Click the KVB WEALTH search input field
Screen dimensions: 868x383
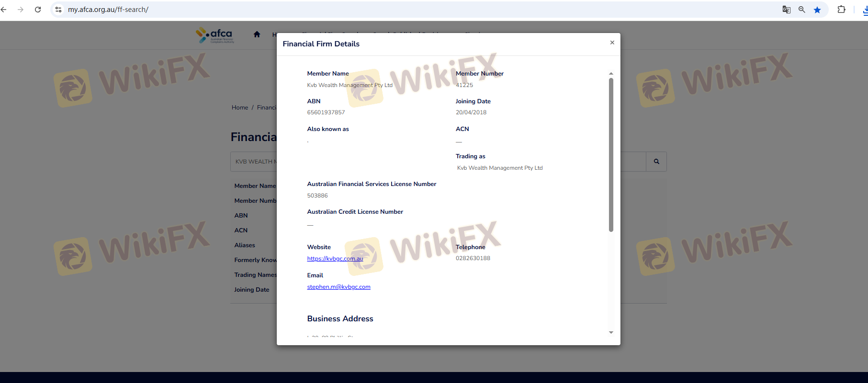tap(254, 162)
